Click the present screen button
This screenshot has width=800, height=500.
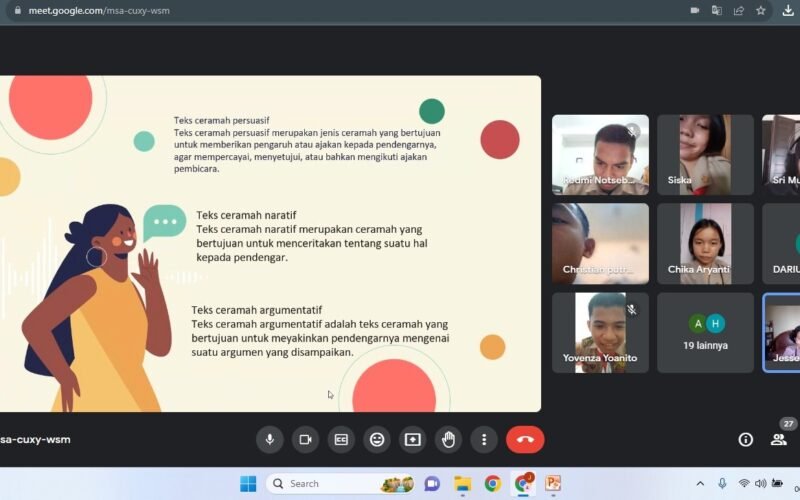coord(413,439)
